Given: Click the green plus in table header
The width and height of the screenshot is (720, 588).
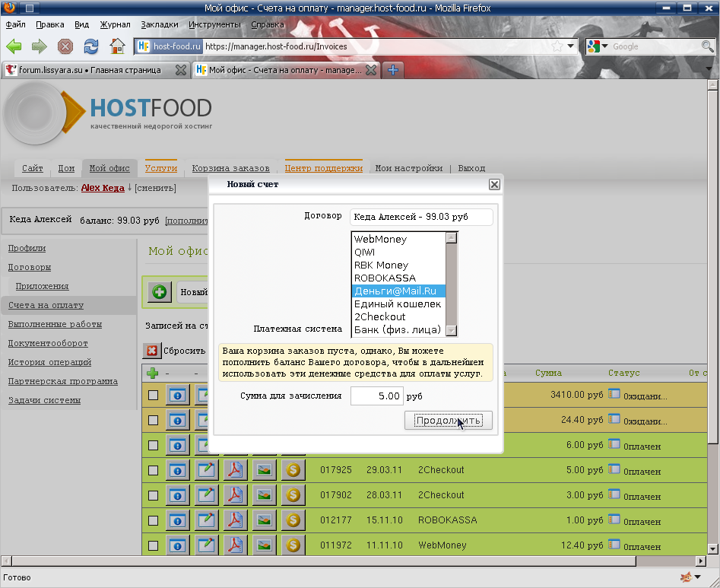Looking at the screenshot, I should pos(153,373).
